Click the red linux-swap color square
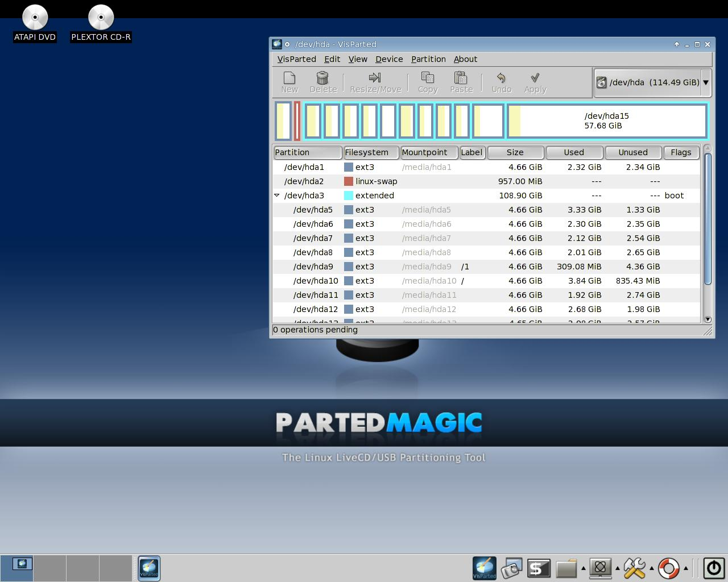Viewport: 728px width, 582px height. (349, 181)
